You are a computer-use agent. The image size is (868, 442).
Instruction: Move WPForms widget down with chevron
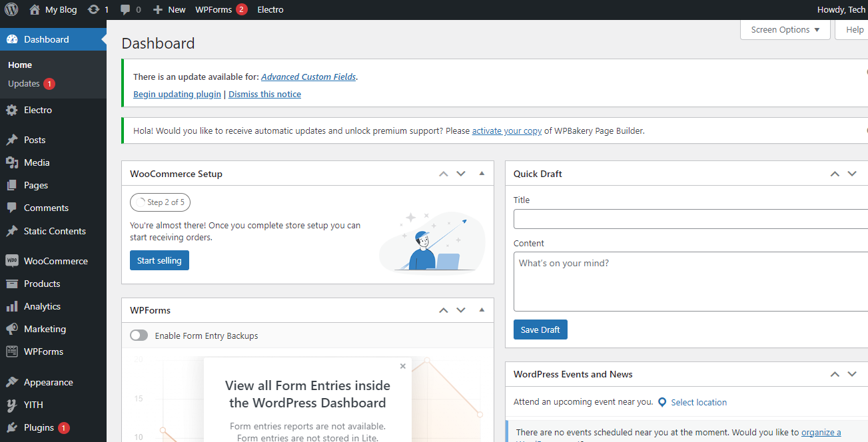coord(460,310)
